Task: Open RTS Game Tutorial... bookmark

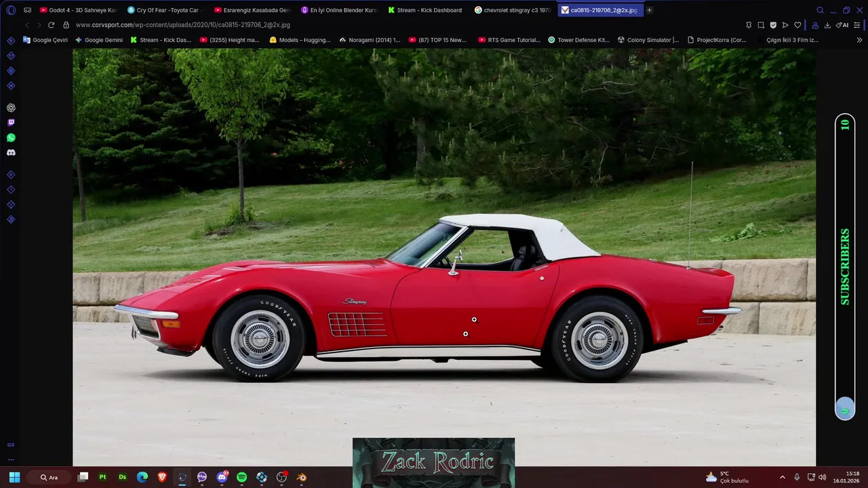Action: (x=509, y=40)
